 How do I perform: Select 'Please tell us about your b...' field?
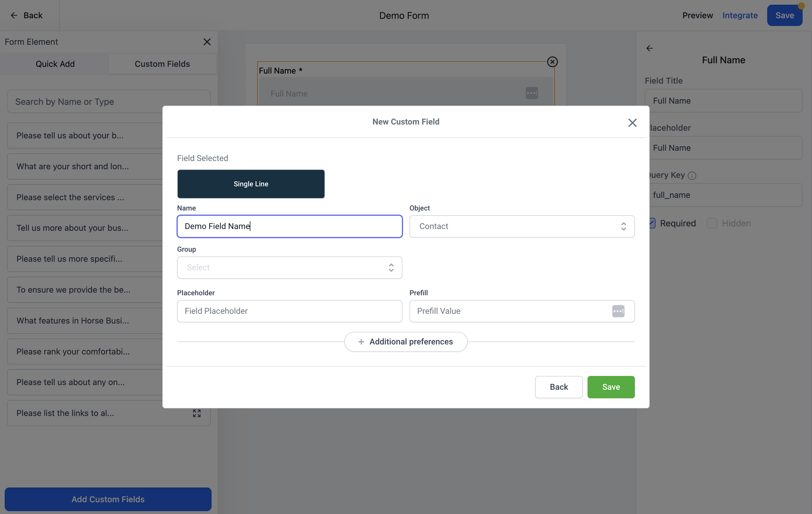point(85,135)
